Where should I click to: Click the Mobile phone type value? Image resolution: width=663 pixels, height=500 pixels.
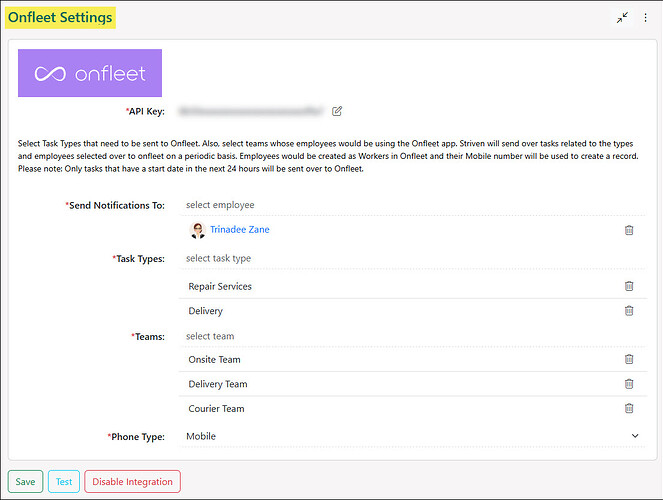201,436
